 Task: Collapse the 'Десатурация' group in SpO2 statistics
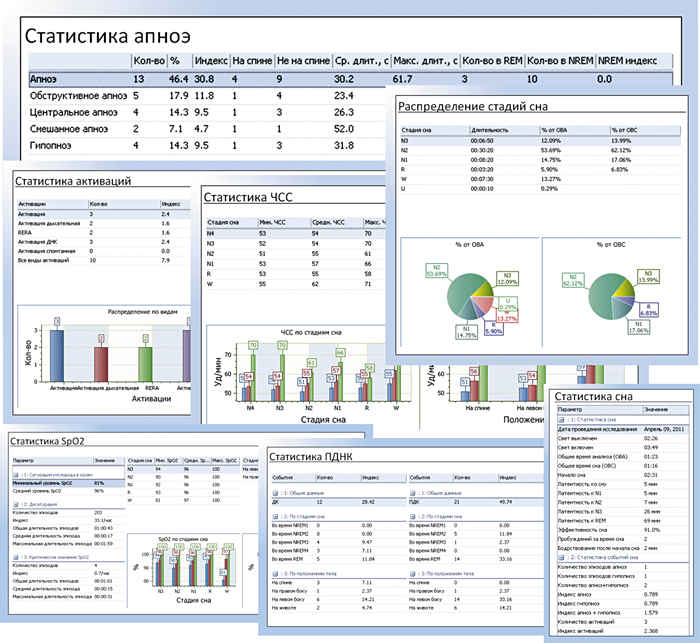point(15,504)
